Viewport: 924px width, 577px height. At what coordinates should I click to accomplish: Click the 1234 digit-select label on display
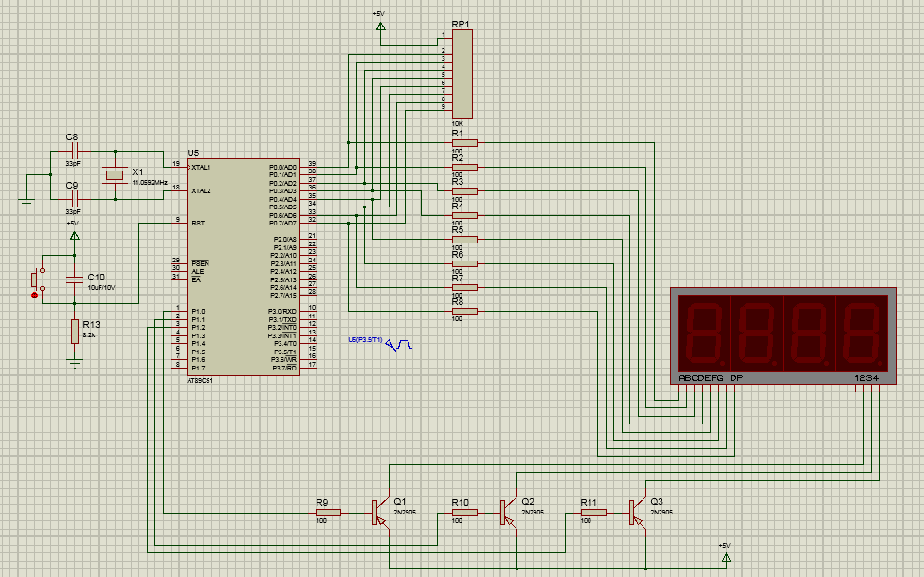point(866,378)
